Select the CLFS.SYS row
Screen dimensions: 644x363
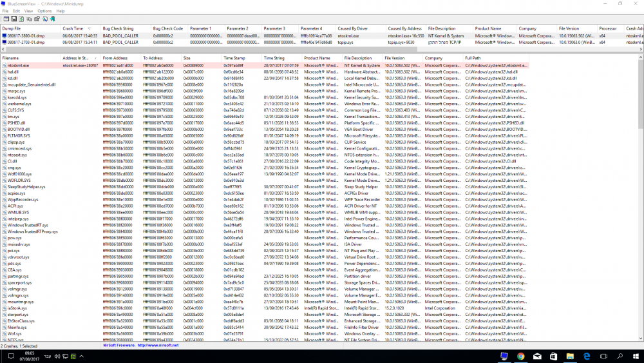tap(265, 110)
